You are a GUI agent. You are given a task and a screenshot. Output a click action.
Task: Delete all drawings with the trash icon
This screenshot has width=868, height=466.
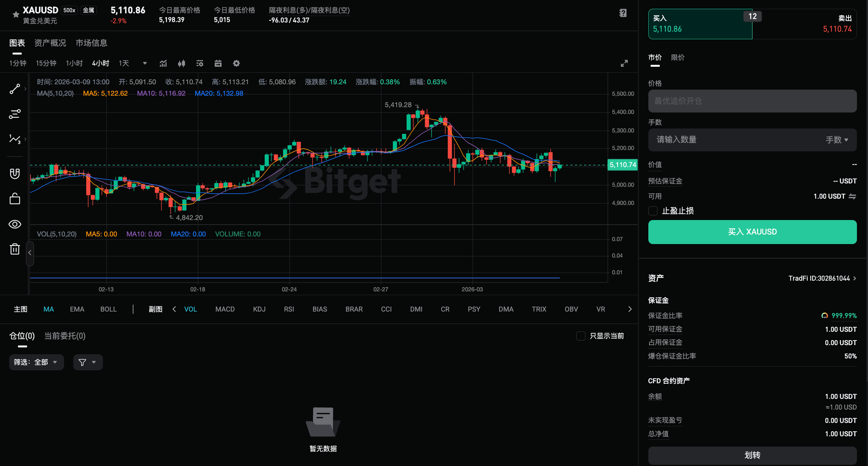click(14, 249)
